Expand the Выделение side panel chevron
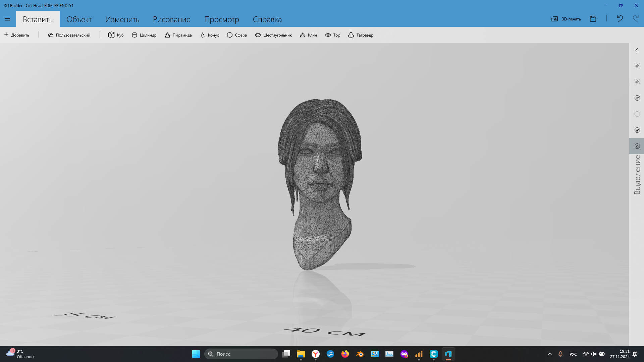This screenshot has height=362, width=644. tap(636, 50)
